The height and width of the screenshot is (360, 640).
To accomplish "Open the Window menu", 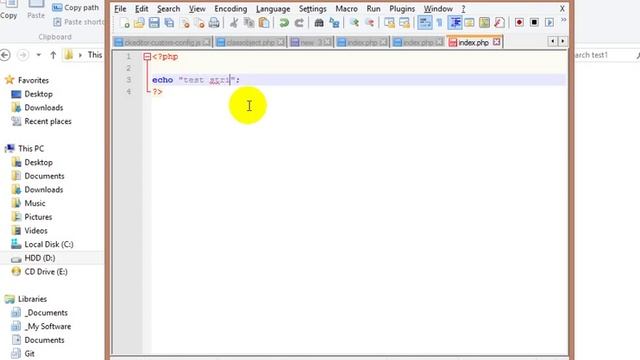I will point(438,9).
